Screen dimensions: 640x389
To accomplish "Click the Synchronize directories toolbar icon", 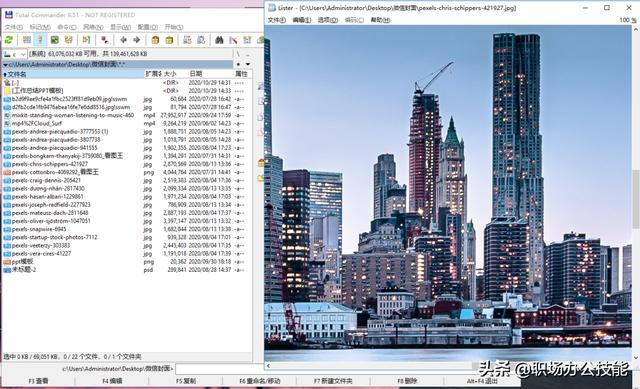I will pos(247,40).
